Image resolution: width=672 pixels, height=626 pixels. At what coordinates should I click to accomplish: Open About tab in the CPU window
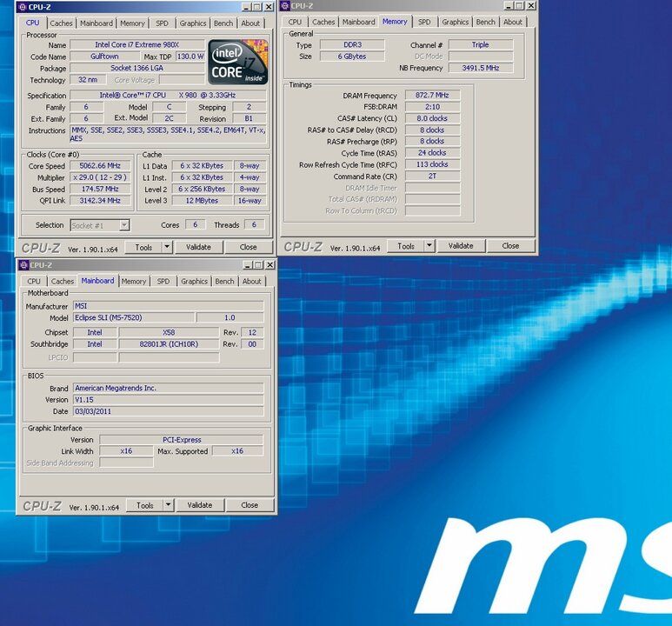coord(250,23)
